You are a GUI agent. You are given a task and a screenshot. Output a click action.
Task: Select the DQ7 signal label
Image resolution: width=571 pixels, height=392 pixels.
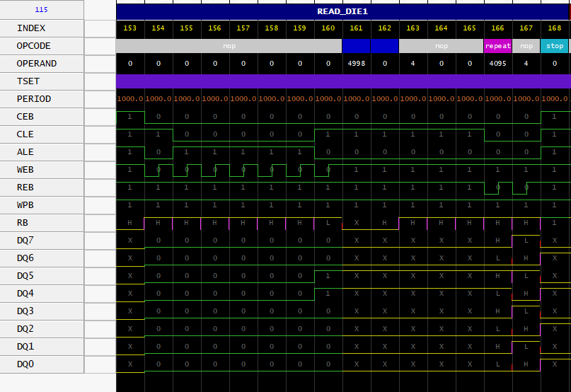point(42,240)
